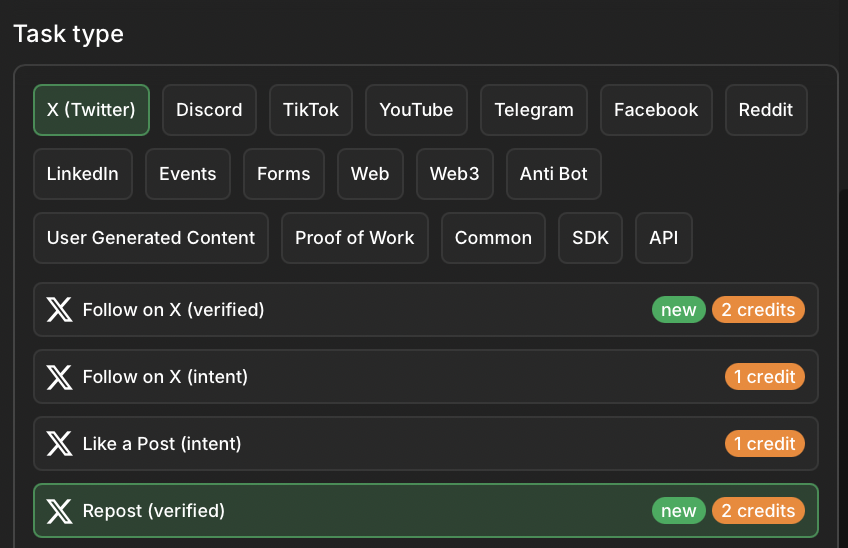The width and height of the screenshot is (848, 548).
Task: Choose the Like a Post (intent) task
Action: (x=426, y=444)
